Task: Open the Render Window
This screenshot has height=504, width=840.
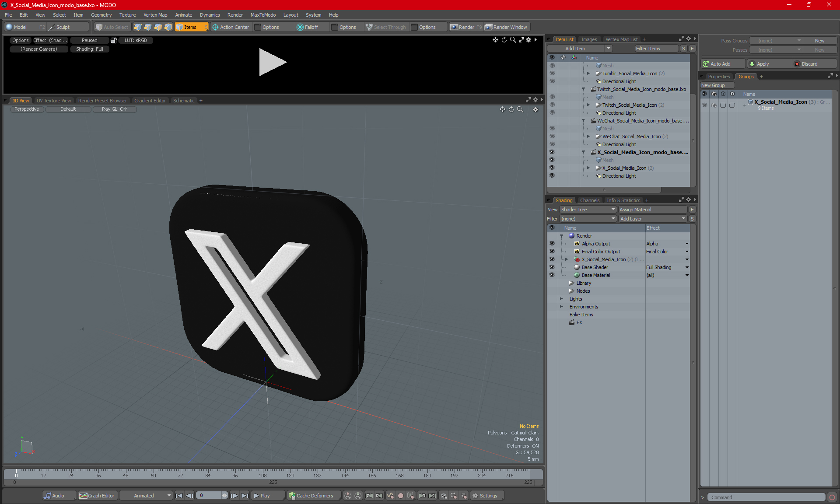Action: click(507, 27)
